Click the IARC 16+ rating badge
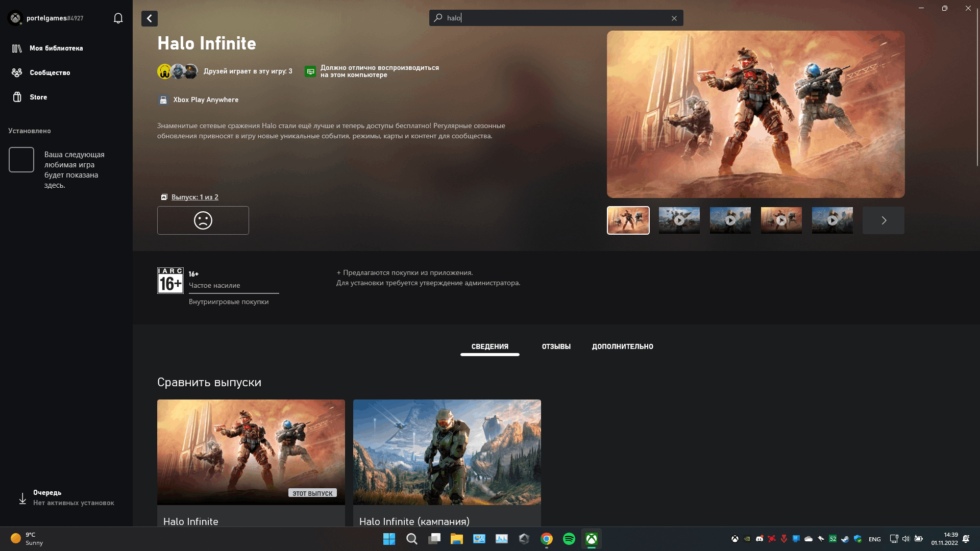 click(170, 281)
